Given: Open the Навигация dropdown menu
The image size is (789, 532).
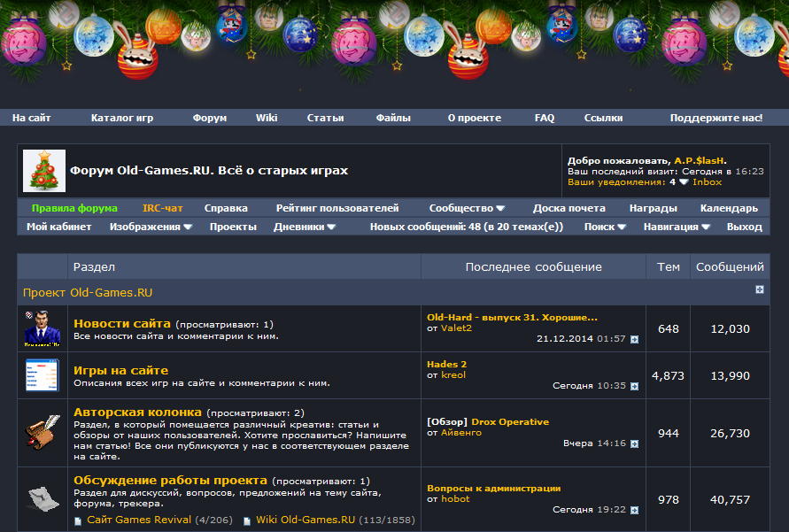Looking at the screenshot, I should [x=677, y=227].
